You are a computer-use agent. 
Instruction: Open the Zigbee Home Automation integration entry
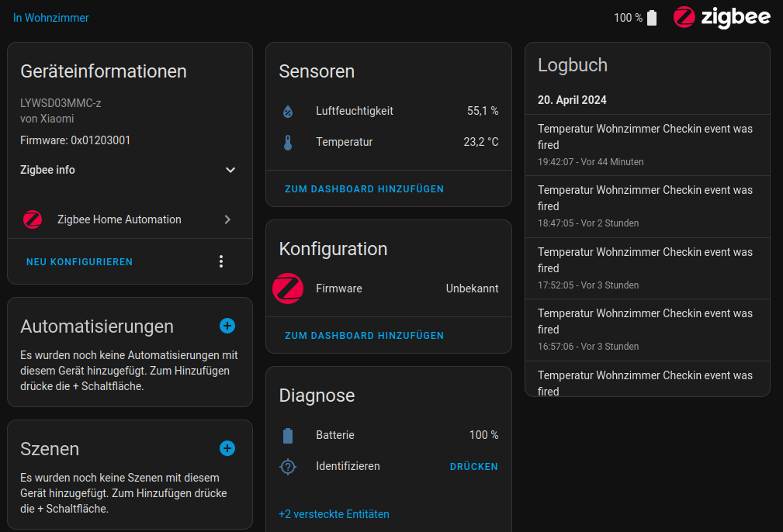click(x=130, y=219)
